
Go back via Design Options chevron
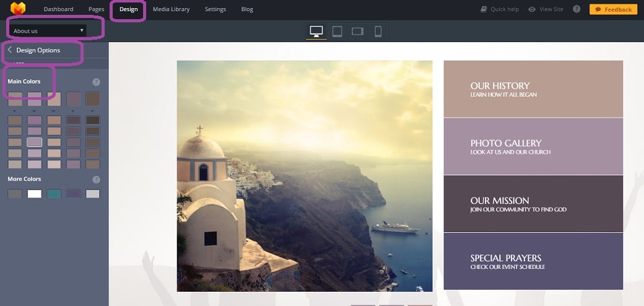[10, 50]
